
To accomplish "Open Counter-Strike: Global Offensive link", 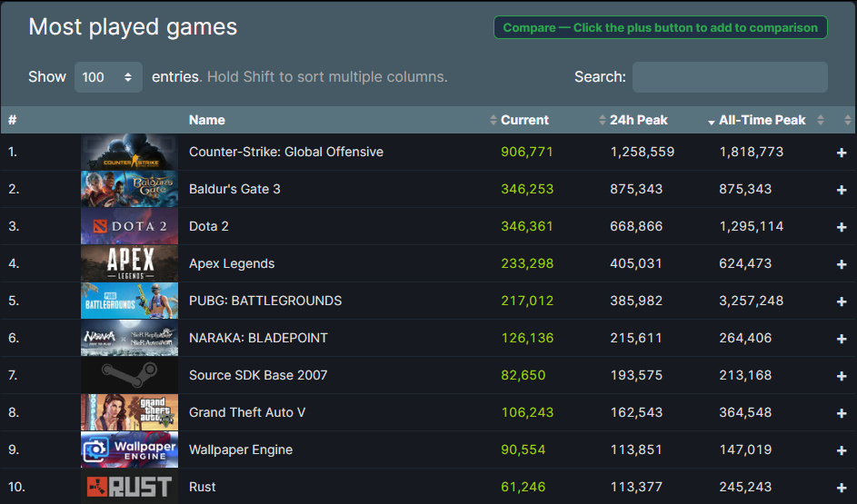I will click(286, 152).
